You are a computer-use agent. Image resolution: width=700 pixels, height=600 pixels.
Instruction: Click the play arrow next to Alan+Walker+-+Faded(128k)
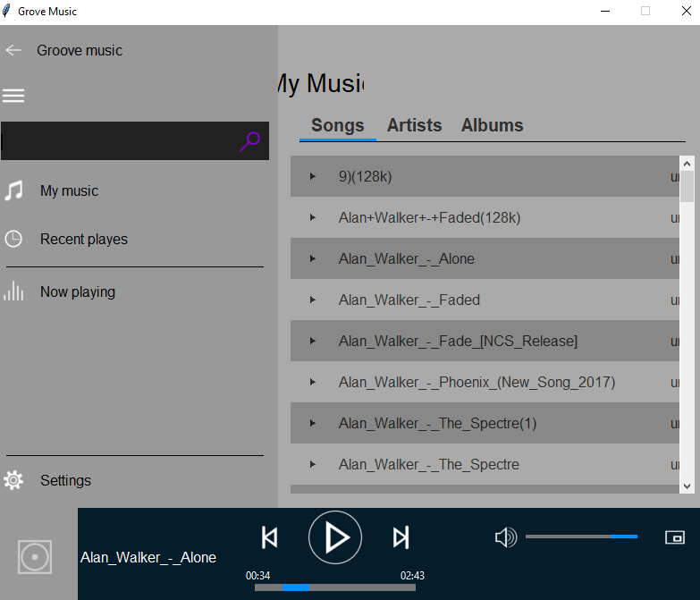313,217
